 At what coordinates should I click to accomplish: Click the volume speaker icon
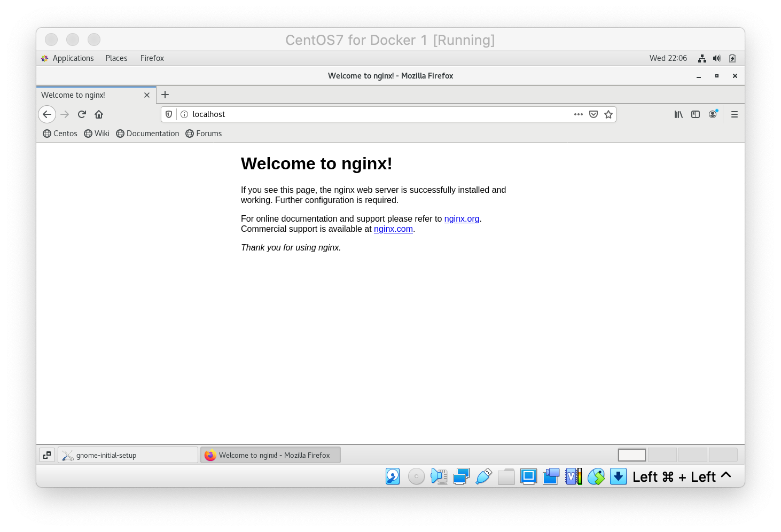717,58
